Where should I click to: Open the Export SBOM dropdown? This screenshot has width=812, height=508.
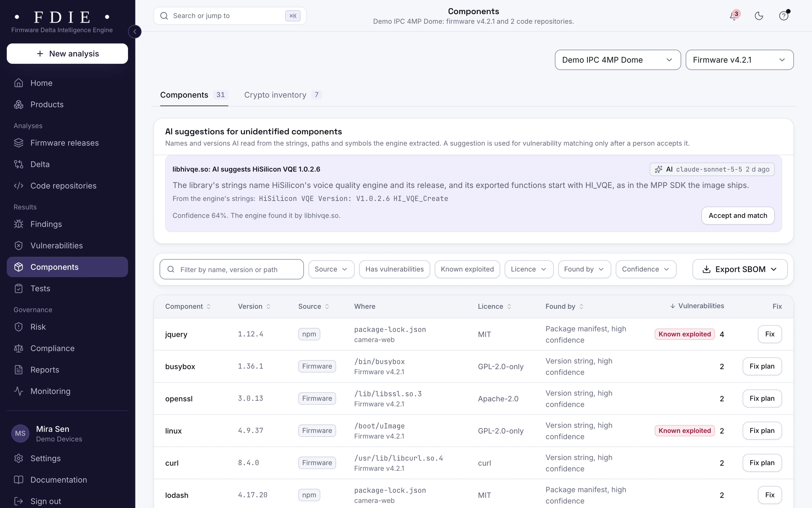click(x=740, y=269)
